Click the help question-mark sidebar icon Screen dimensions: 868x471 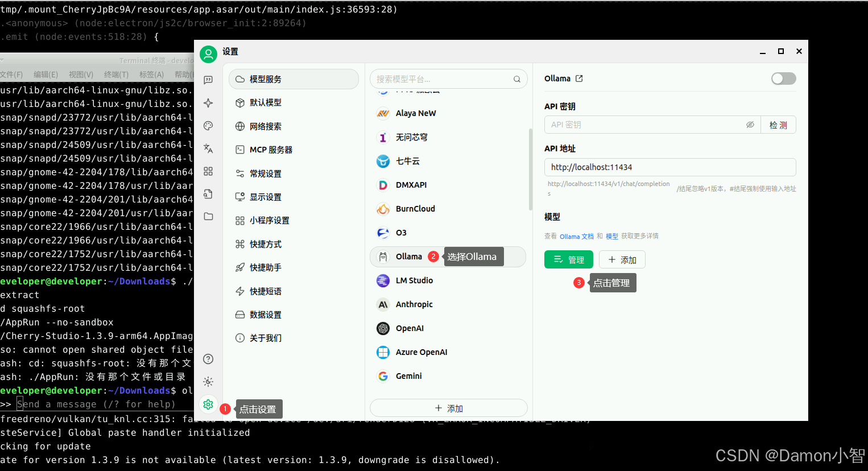tap(208, 359)
